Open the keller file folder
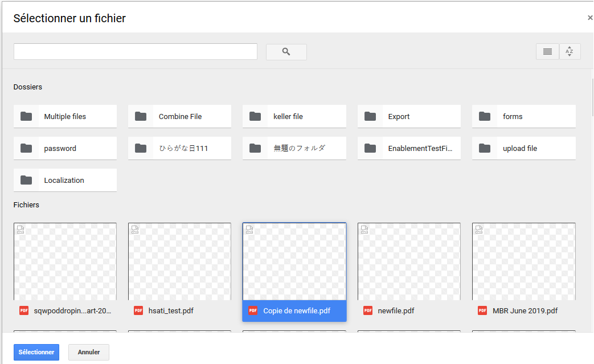594x364 pixels. 294,116
